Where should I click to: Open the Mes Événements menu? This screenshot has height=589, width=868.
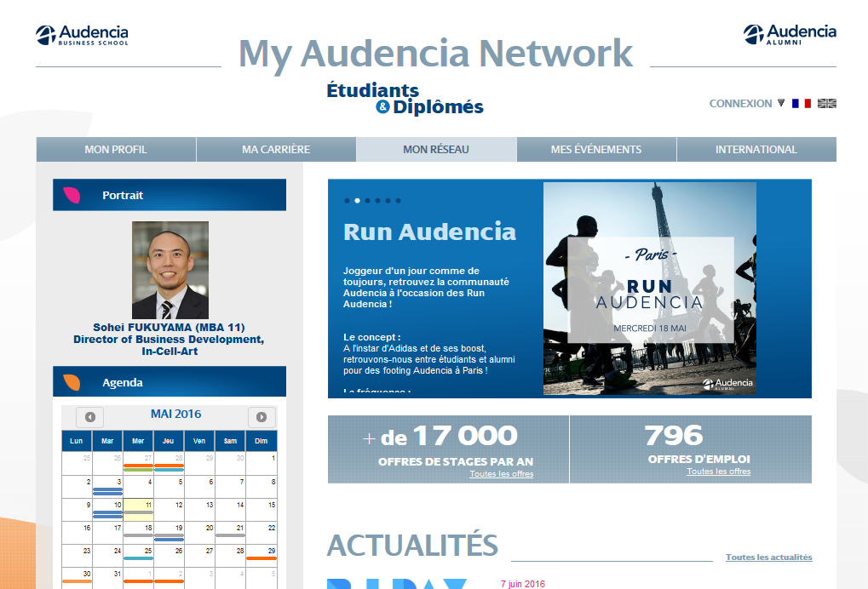pyautogui.click(x=596, y=149)
